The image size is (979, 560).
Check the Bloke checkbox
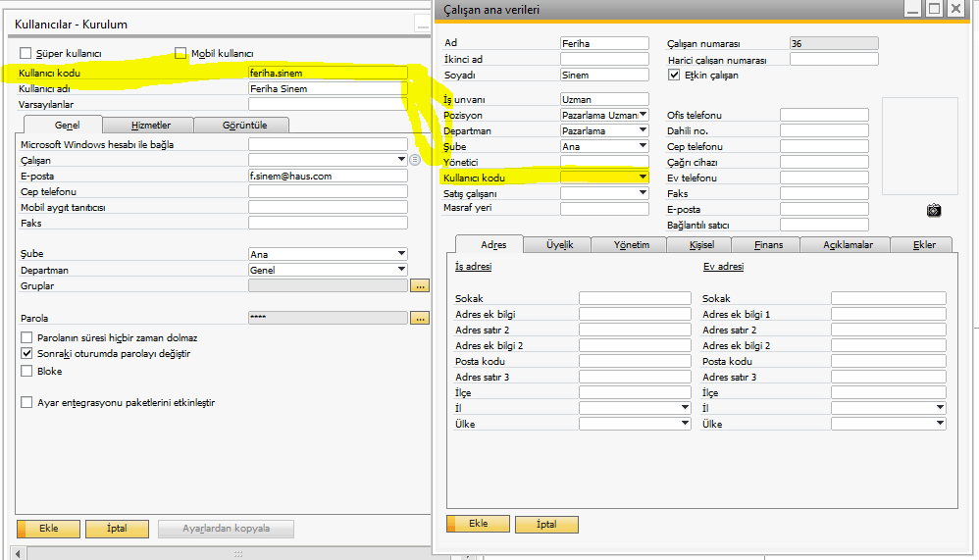click(x=26, y=372)
